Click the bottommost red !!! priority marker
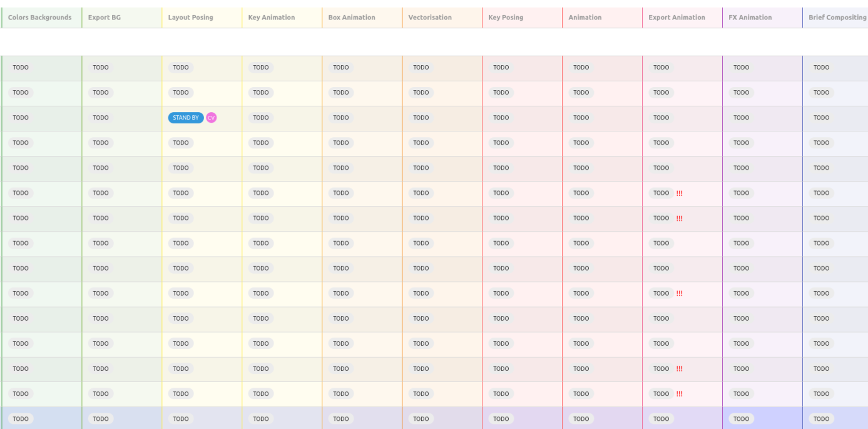The height and width of the screenshot is (429, 868). tap(680, 394)
